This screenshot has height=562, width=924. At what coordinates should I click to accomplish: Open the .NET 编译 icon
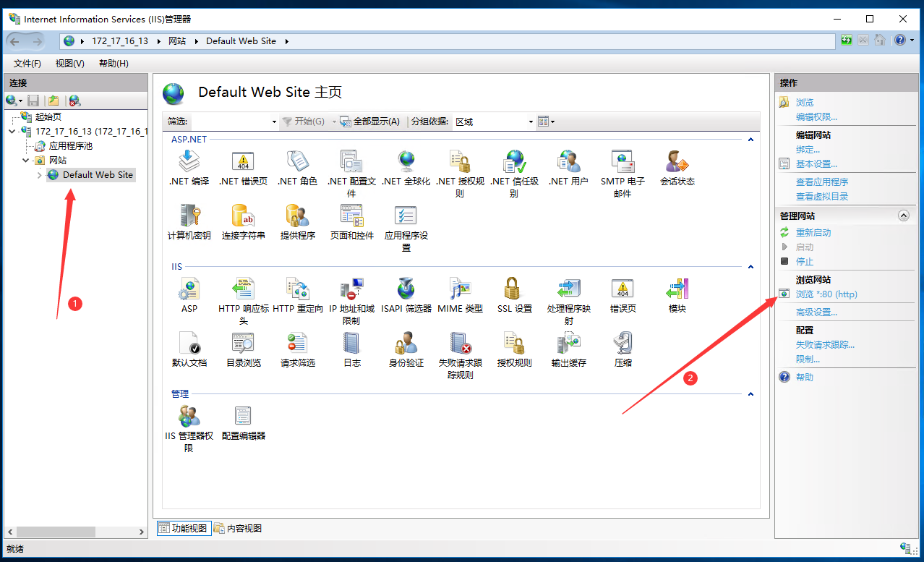[x=189, y=163]
